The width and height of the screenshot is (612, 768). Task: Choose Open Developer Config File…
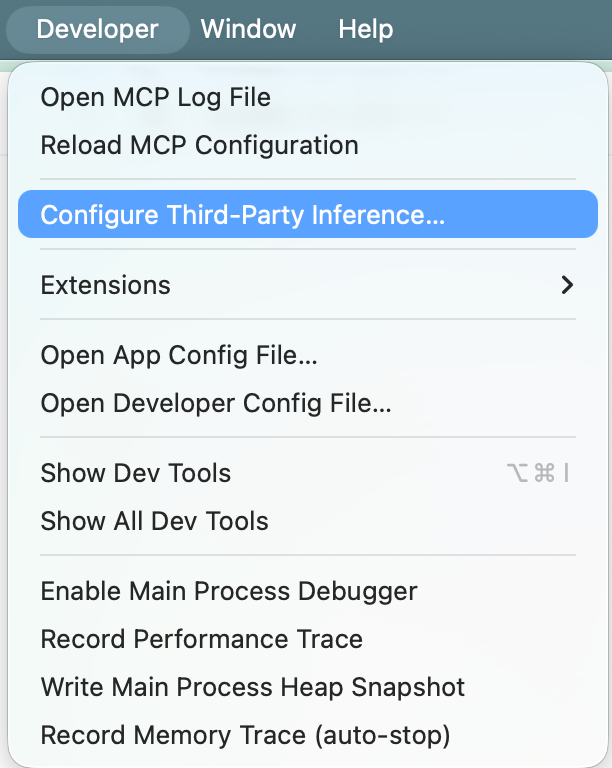tap(215, 403)
